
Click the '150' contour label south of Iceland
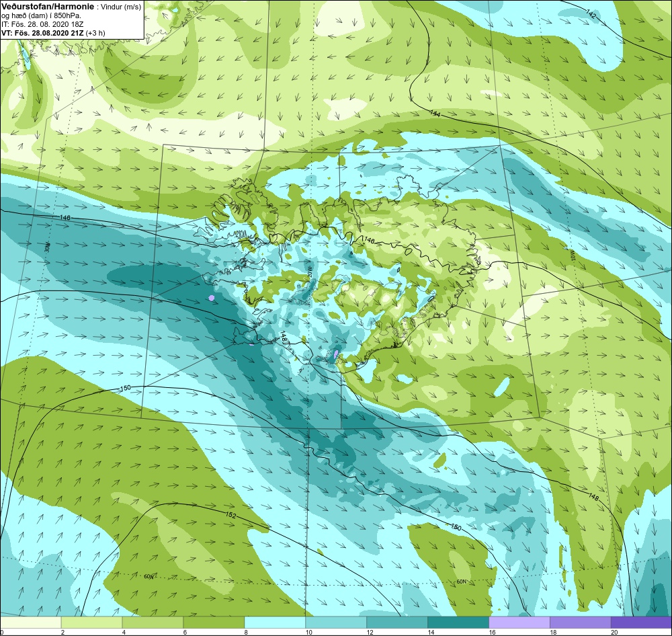coord(456,527)
